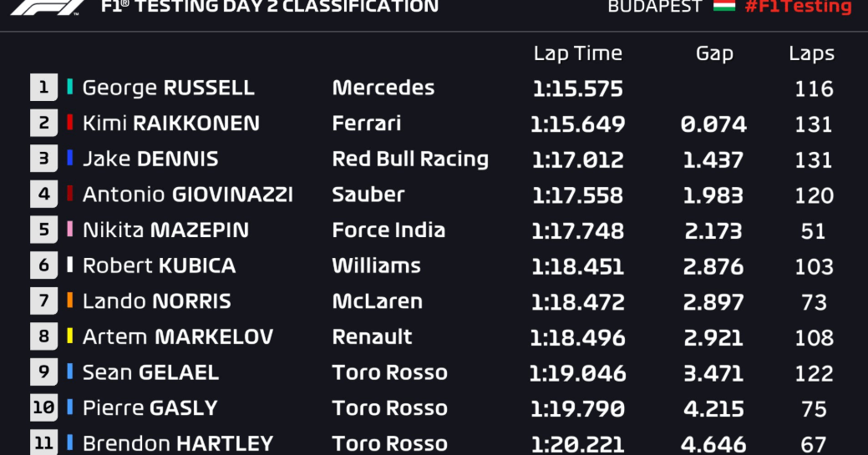Open the #F1Testing hashtag link

click(x=798, y=7)
